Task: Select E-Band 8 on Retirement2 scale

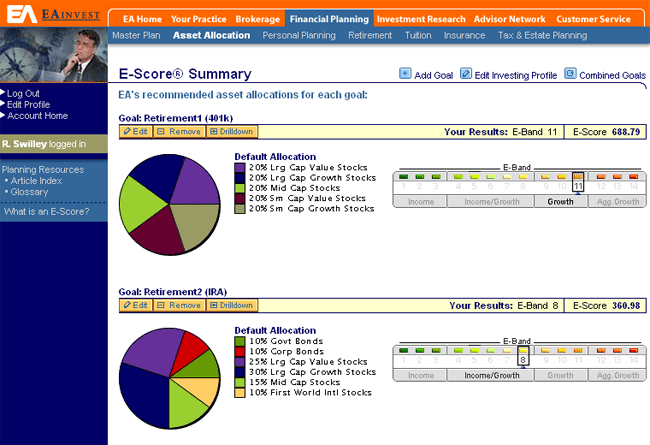Action: click(x=523, y=356)
